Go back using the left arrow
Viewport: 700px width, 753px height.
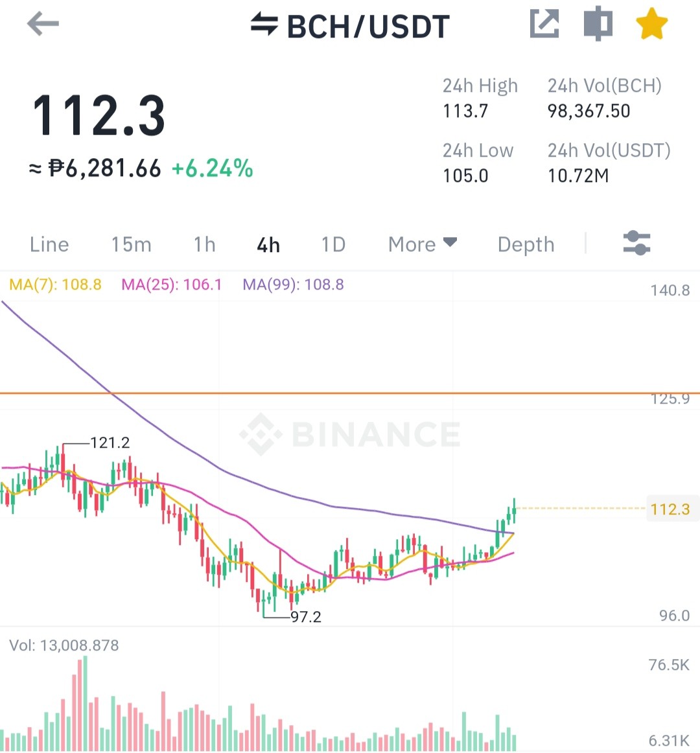click(x=43, y=24)
